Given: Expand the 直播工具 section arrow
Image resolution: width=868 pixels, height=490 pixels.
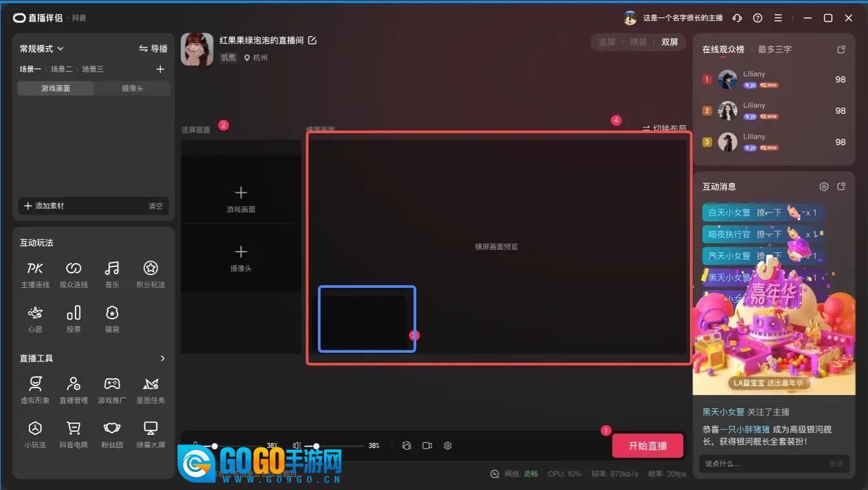Looking at the screenshot, I should pyautogui.click(x=162, y=358).
